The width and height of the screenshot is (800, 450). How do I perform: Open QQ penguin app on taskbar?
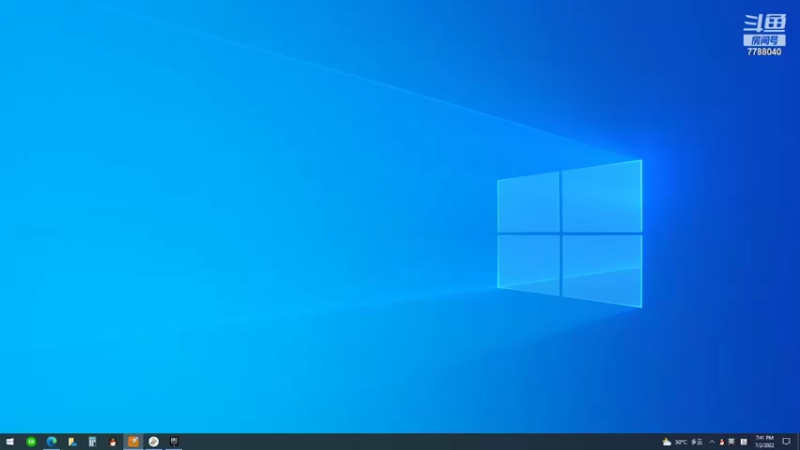tap(113, 442)
